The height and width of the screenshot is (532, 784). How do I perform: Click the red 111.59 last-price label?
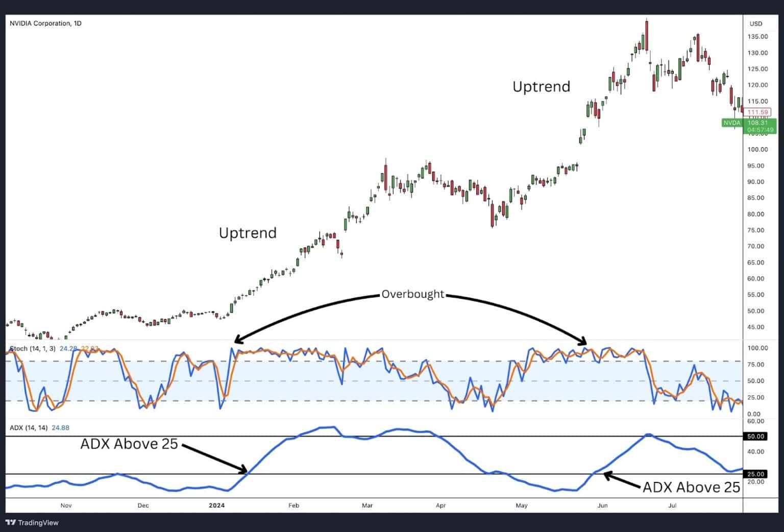click(x=757, y=111)
